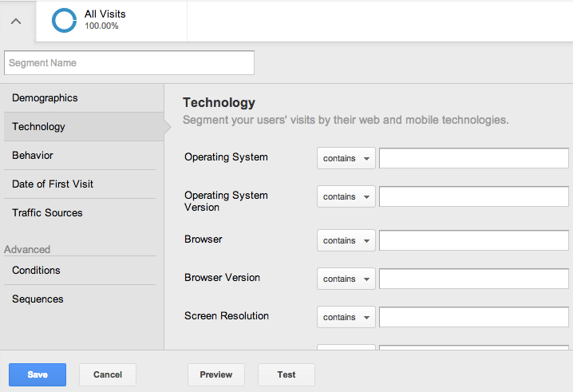Collapse the segment panel with the chevron

pyautogui.click(x=16, y=22)
